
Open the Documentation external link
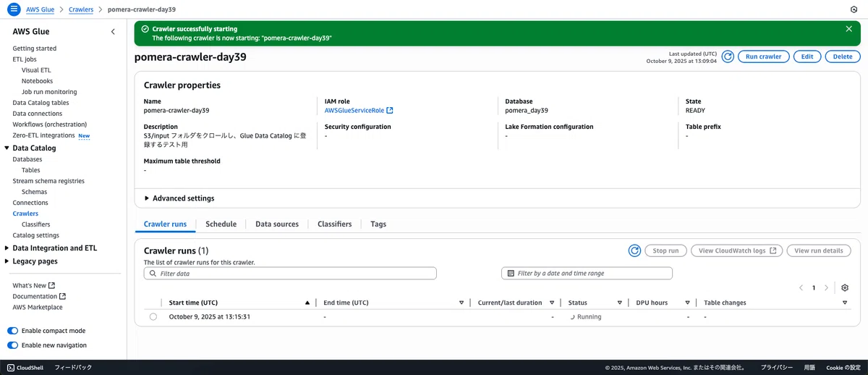[x=39, y=296]
